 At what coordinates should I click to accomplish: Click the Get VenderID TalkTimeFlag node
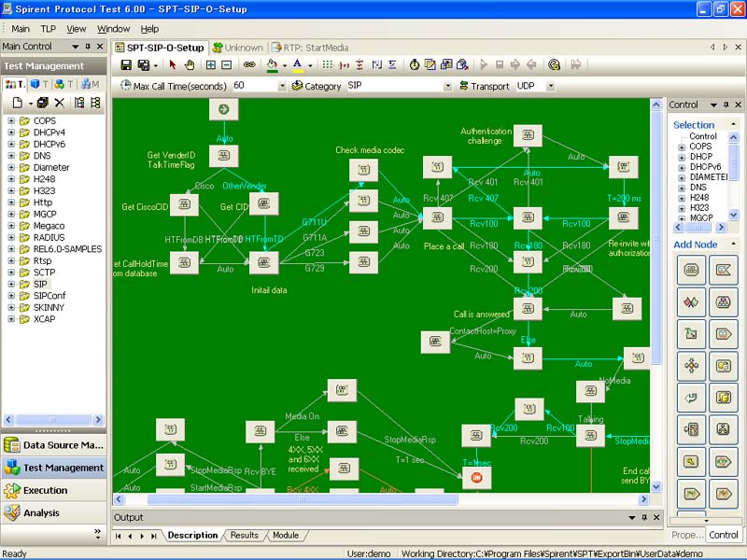[x=223, y=156]
